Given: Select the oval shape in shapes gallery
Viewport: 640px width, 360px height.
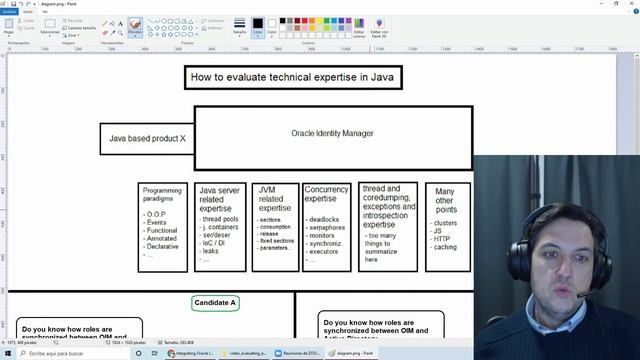Looking at the screenshot, I should (x=164, y=21).
